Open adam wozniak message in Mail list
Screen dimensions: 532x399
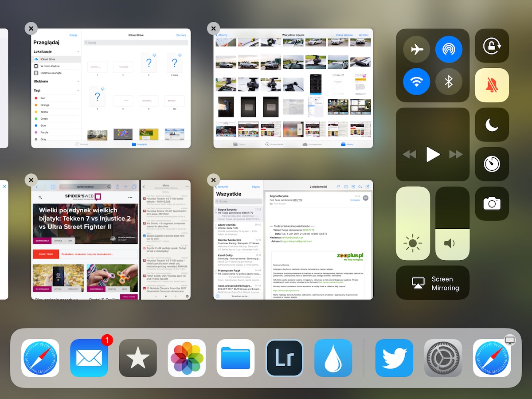tap(239, 229)
